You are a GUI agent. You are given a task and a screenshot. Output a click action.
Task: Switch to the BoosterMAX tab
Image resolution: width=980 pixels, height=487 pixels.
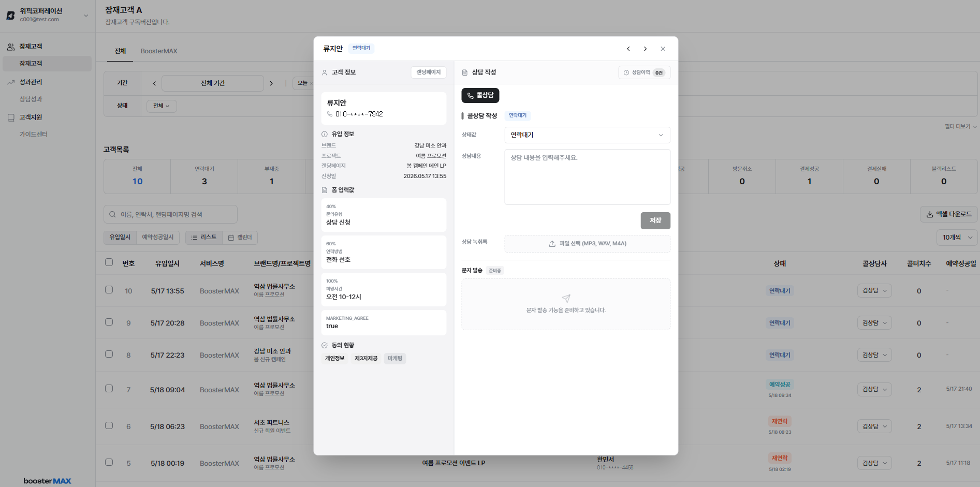[159, 51]
